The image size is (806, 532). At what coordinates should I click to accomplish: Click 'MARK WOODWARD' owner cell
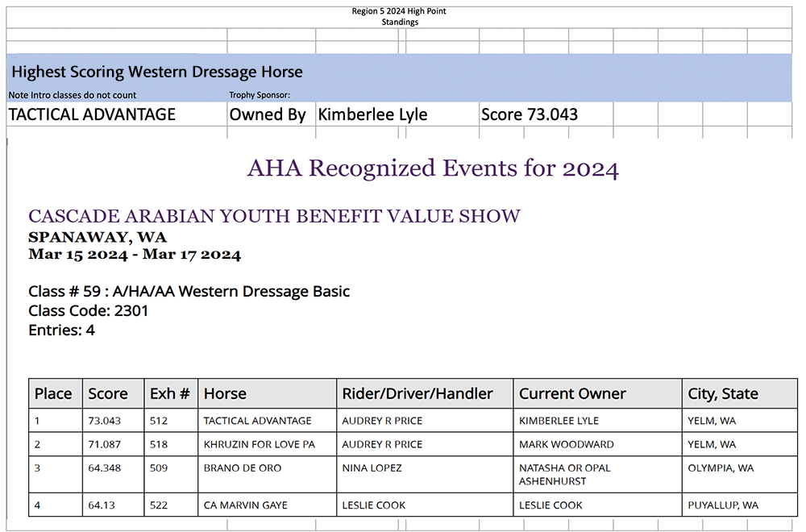pyautogui.click(x=598, y=444)
